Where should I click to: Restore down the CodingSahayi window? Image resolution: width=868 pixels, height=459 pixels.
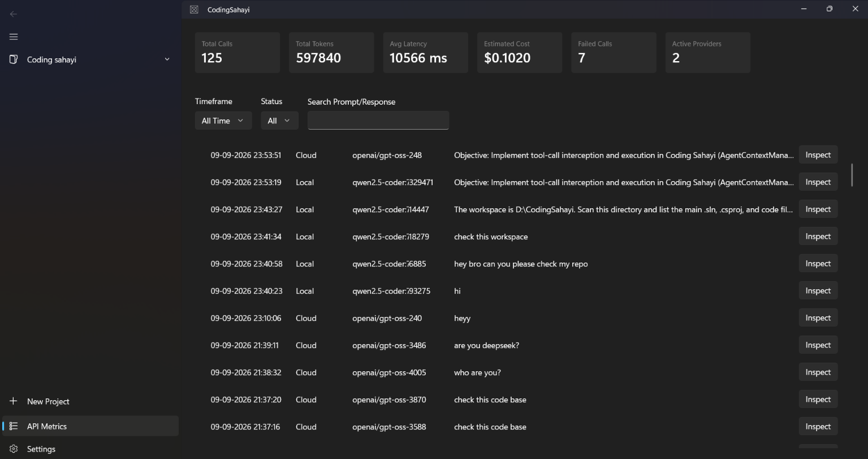[829, 9]
